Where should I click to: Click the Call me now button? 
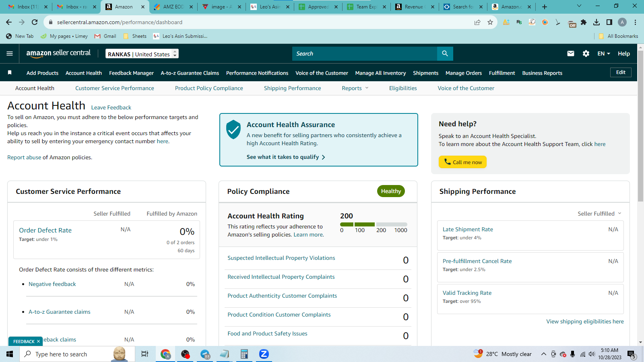(x=462, y=162)
